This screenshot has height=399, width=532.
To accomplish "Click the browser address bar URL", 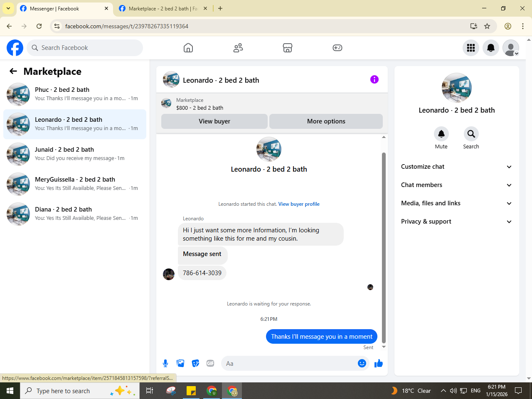I will tap(127, 26).
